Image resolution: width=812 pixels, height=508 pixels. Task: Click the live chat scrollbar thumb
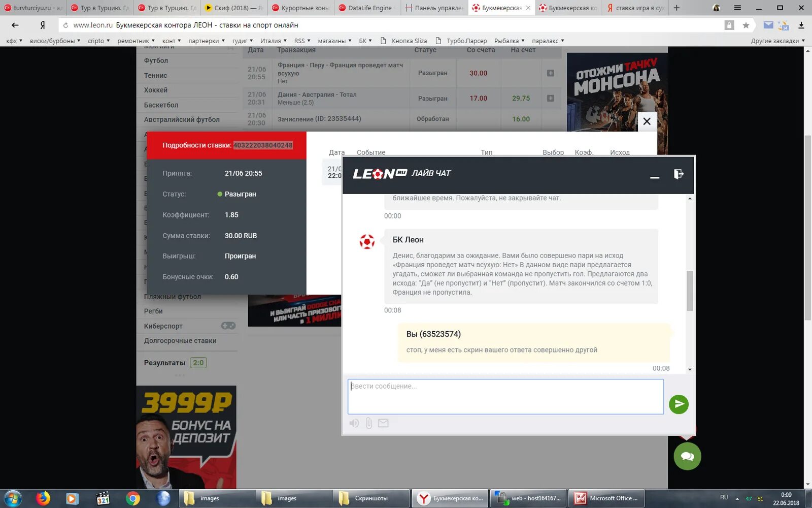(x=690, y=291)
